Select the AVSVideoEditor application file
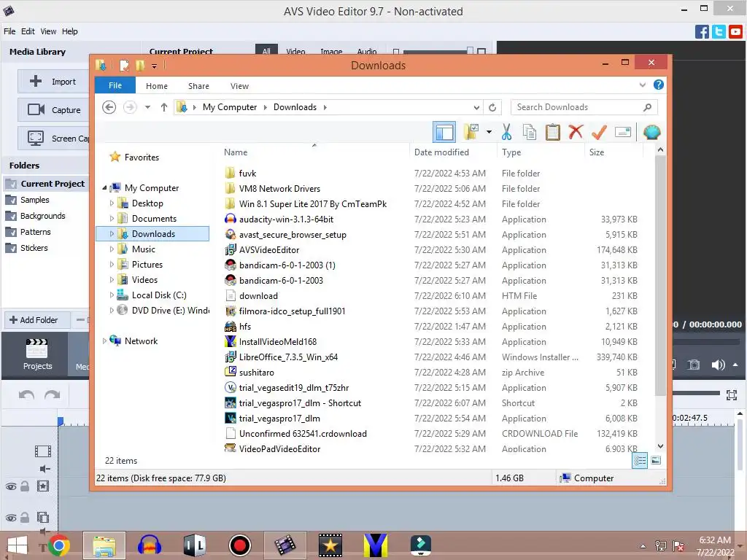747x560 pixels. point(269,249)
